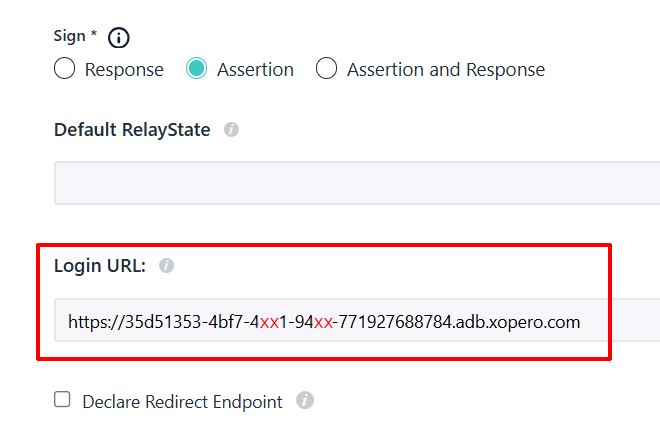Click the "Declare Redirect Endpoint" label text

[x=182, y=401]
